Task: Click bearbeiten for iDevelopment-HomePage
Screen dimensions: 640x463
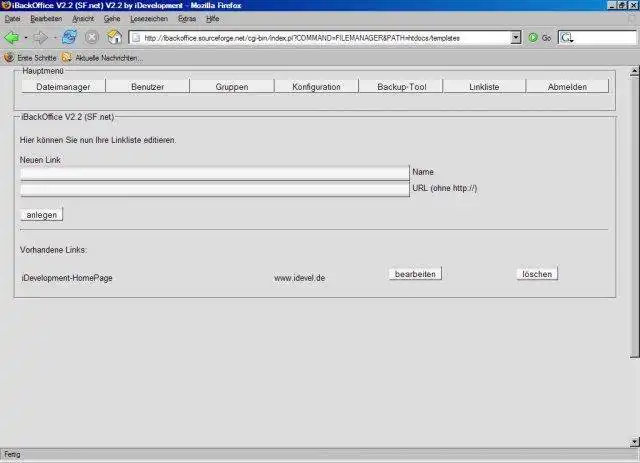Action: pos(415,274)
